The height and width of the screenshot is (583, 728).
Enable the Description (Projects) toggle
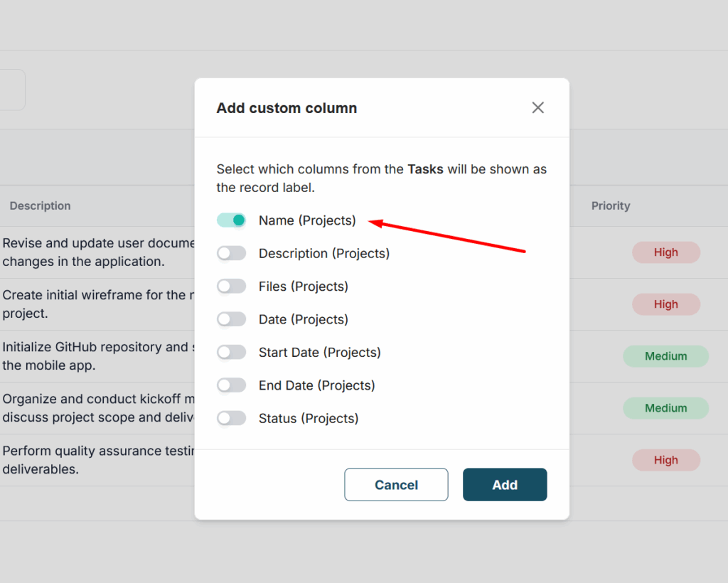pos(232,253)
